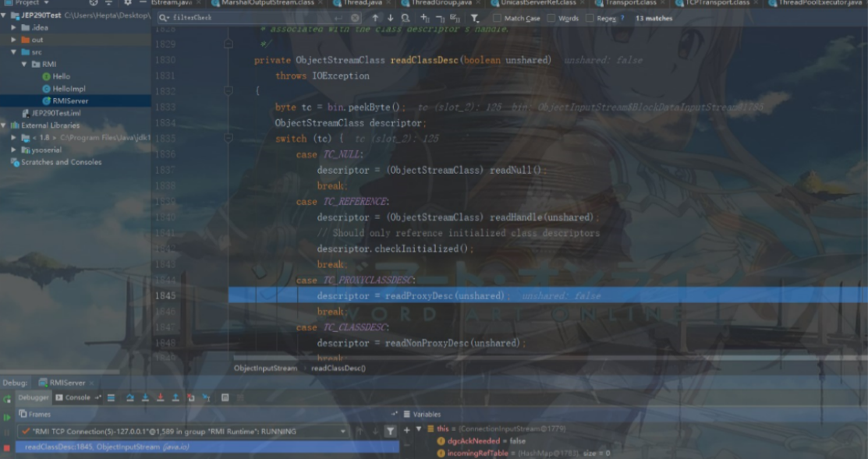Image resolution: width=868 pixels, height=459 pixels.
Task: Go to previous search match arrow
Action: click(375, 18)
